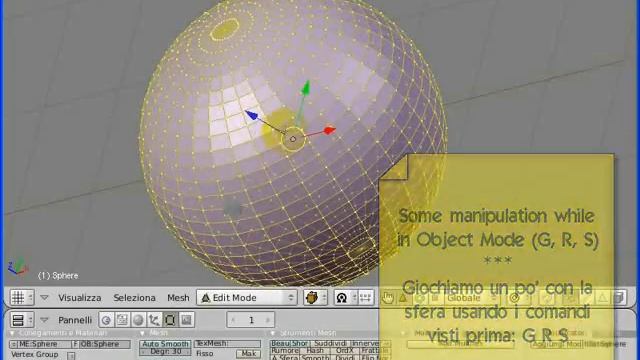Click the frame number field showing 1
The image size is (640, 360).
point(251,320)
